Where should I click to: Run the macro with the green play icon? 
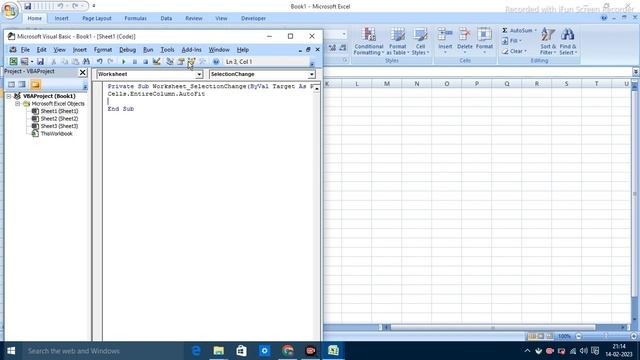pos(124,62)
